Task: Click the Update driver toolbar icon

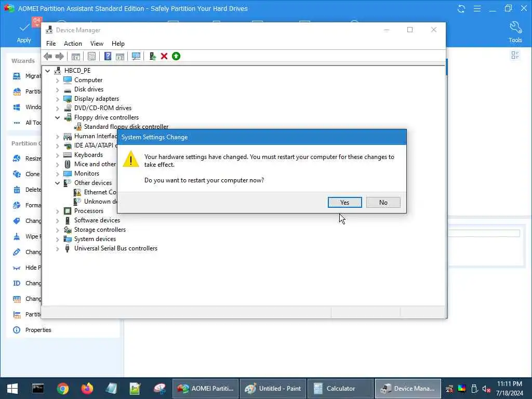Action: (x=152, y=56)
